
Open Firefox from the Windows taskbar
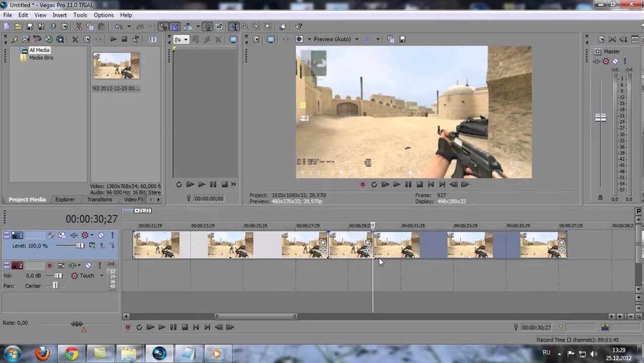pos(42,353)
